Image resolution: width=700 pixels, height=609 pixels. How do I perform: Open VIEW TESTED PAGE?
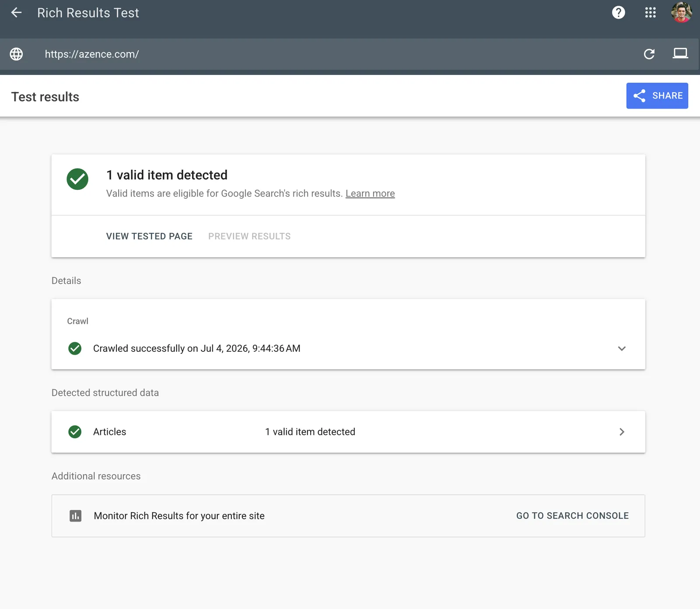coord(149,236)
